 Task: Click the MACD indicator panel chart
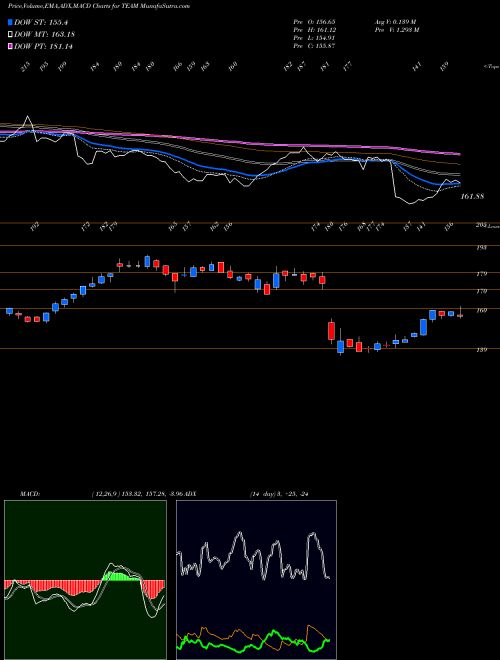[85, 580]
